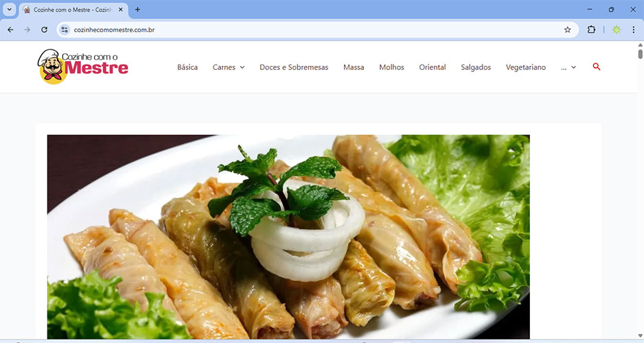
Task: Open the Extensions puzzle icon
Action: pyautogui.click(x=591, y=29)
